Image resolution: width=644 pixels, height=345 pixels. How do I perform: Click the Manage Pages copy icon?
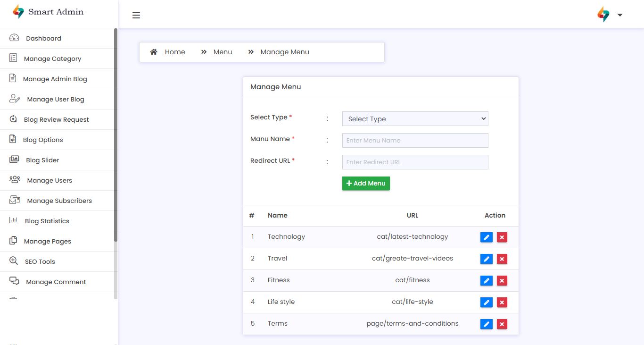pyautogui.click(x=13, y=241)
